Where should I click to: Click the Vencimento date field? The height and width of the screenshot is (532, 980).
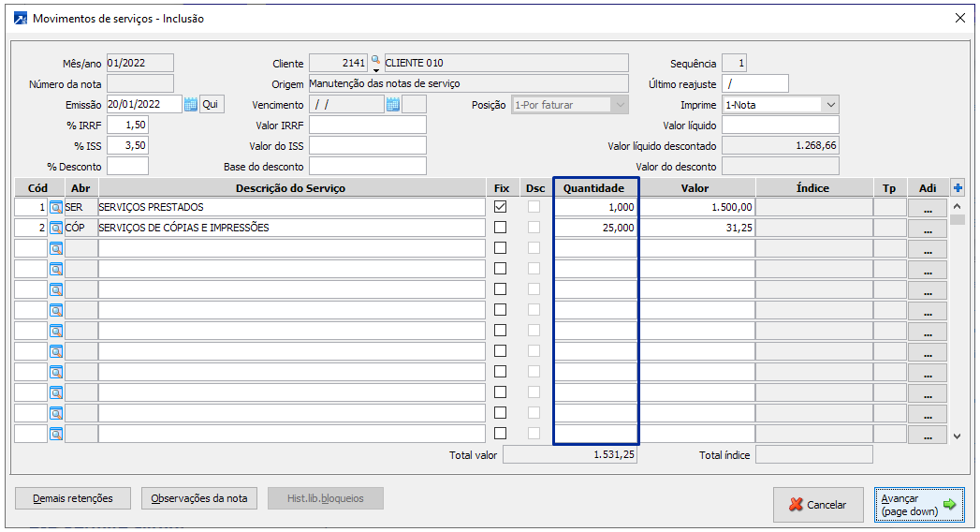pos(346,104)
